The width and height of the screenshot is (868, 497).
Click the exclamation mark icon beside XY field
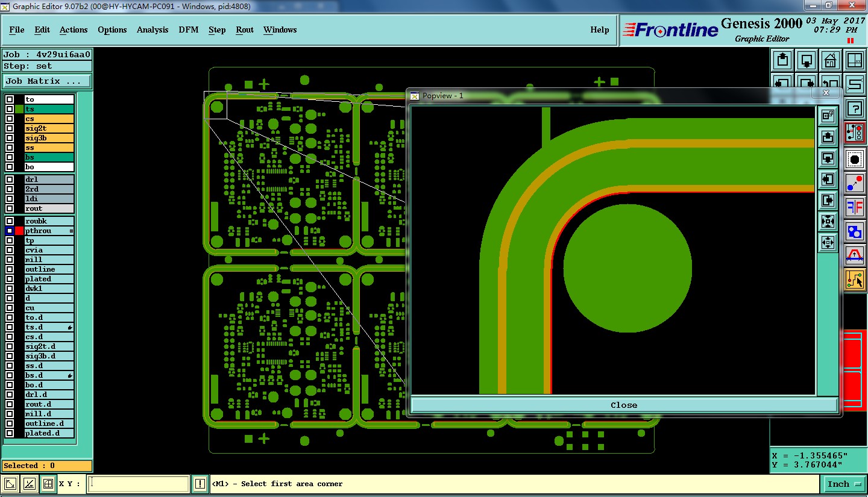(x=201, y=484)
